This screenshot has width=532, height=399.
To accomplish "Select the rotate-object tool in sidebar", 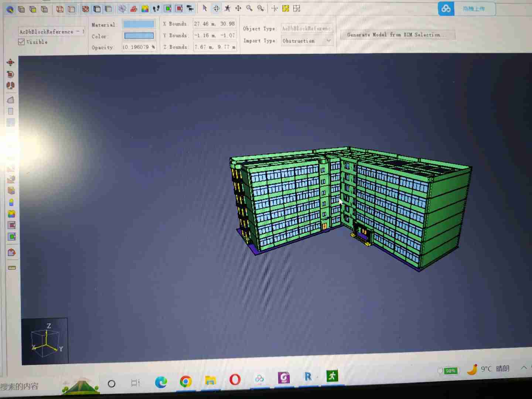I will click(10, 74).
